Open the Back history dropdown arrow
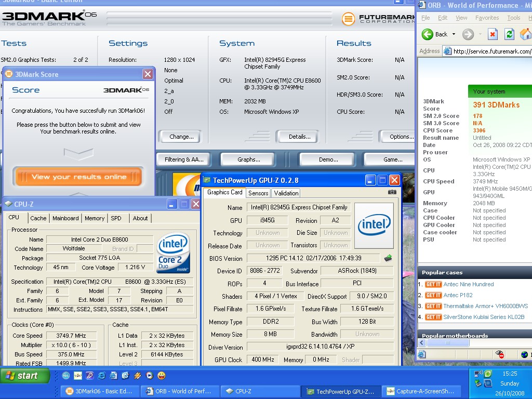 [454, 34]
